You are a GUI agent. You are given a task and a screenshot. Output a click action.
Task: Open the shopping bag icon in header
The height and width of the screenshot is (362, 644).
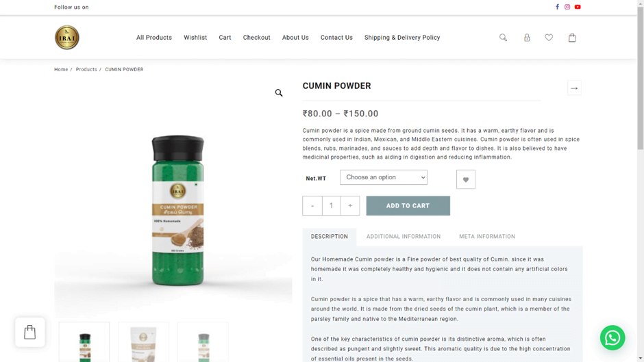(572, 38)
